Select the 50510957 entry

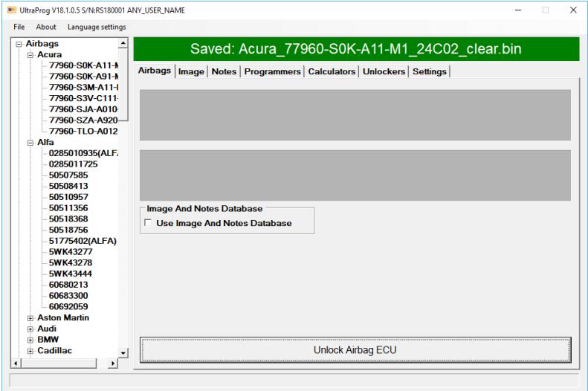68,197
